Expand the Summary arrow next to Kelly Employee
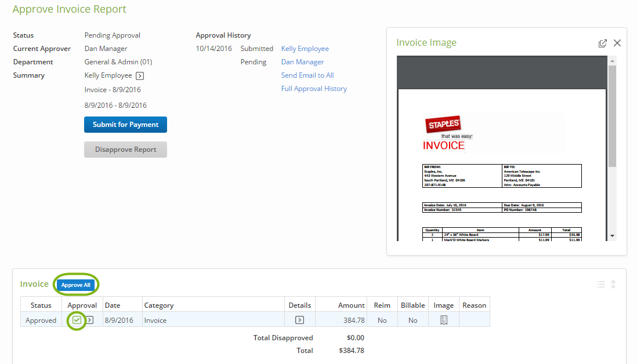This screenshot has height=364, width=637. pos(139,75)
